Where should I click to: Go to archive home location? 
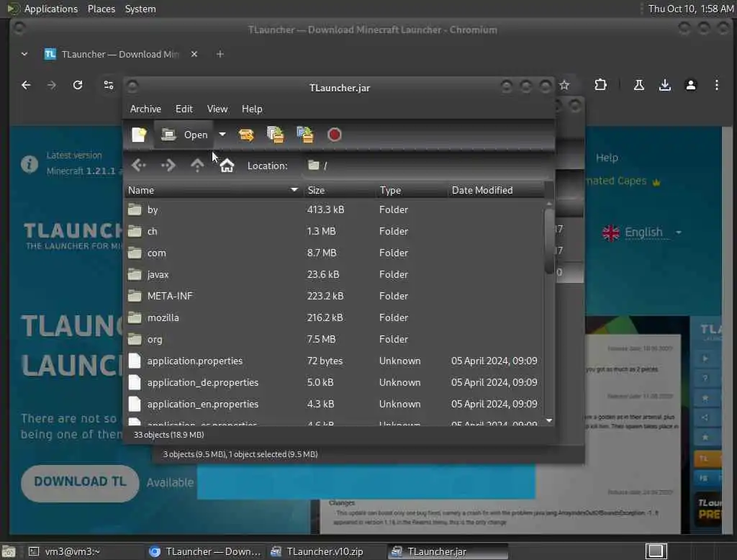point(227,166)
